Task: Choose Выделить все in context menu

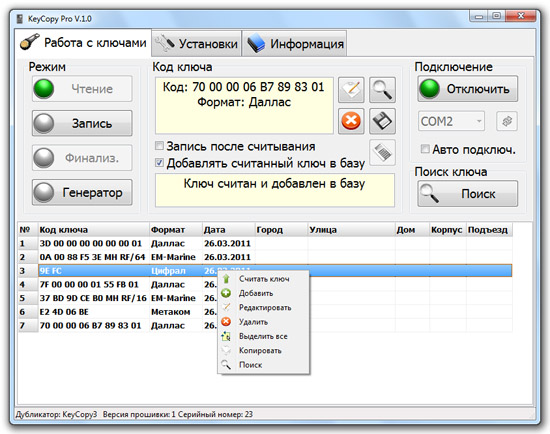Action: pyautogui.click(x=263, y=336)
